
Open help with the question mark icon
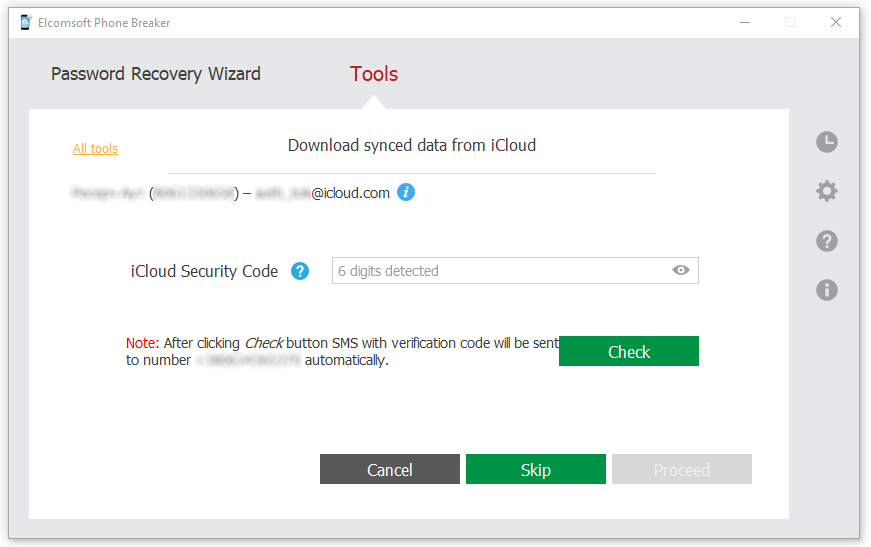(827, 241)
